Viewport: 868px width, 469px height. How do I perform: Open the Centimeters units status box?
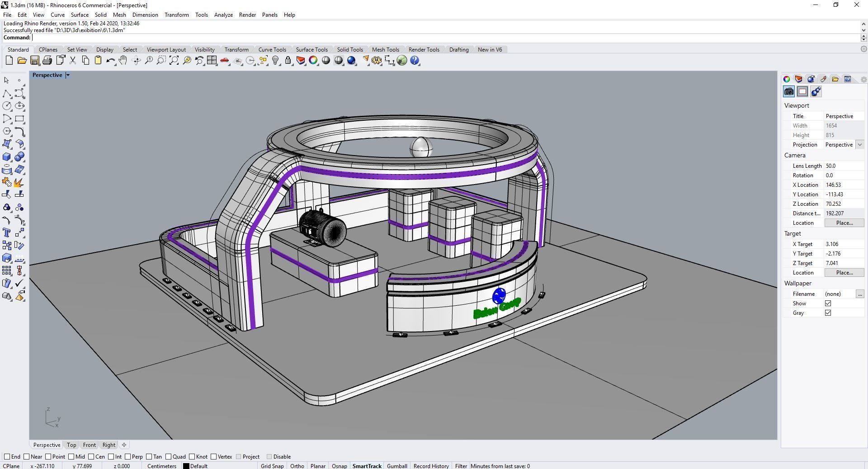point(161,466)
